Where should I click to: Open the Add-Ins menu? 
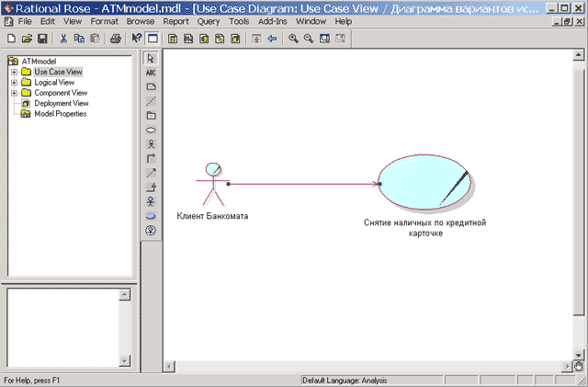272,20
